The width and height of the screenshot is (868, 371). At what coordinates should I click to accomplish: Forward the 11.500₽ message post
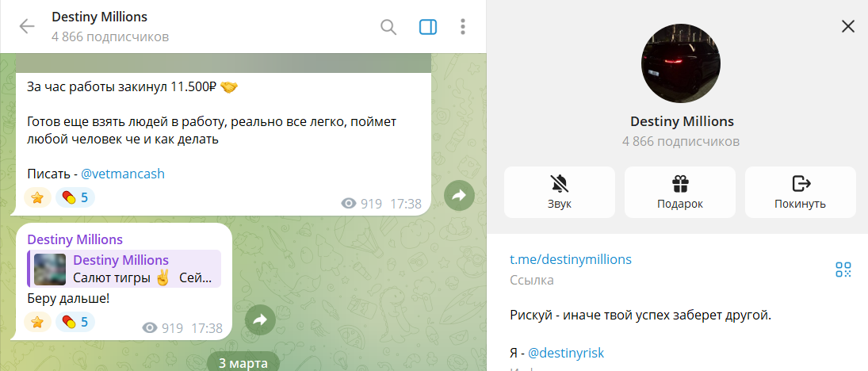[x=459, y=195]
